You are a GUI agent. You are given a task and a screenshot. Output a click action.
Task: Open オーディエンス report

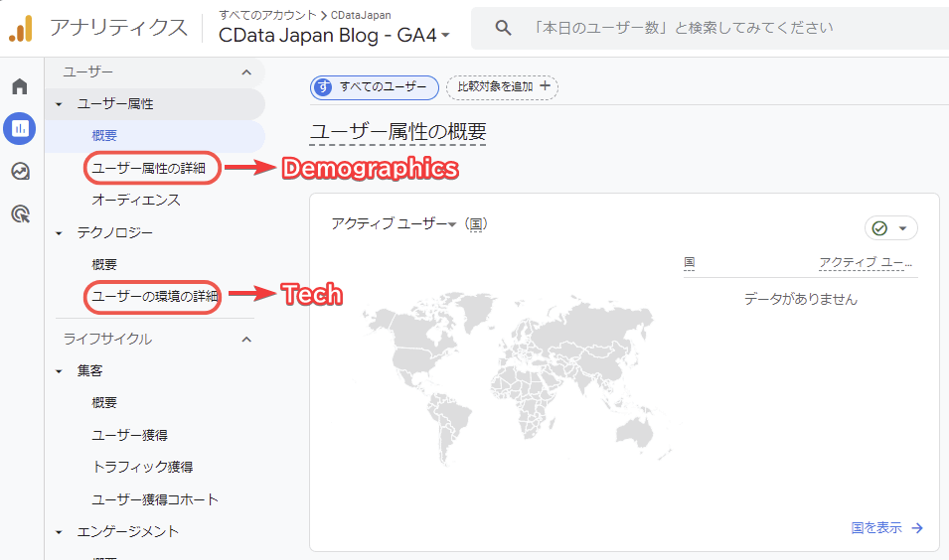pyautogui.click(x=136, y=201)
